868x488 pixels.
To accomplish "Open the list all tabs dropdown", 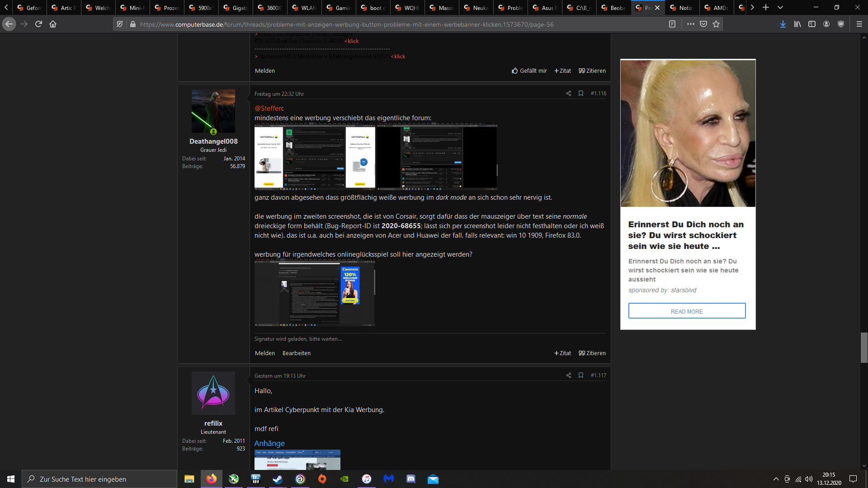I will (780, 8).
